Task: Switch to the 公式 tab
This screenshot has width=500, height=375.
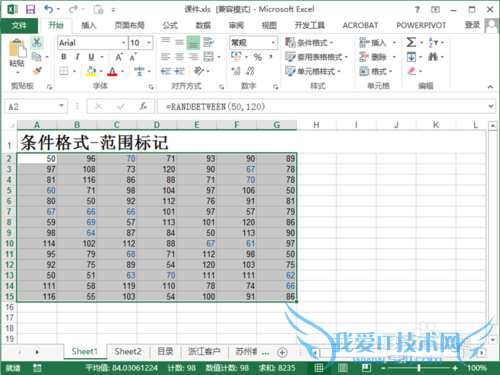Action: pyautogui.click(x=170, y=25)
